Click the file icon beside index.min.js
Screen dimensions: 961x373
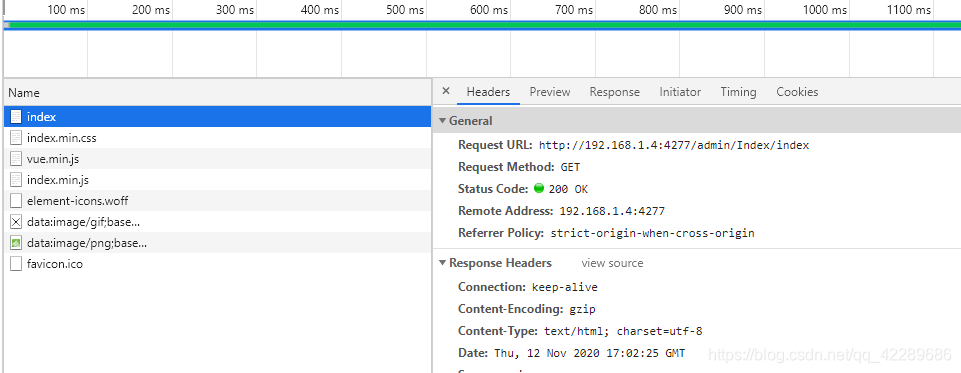point(16,180)
